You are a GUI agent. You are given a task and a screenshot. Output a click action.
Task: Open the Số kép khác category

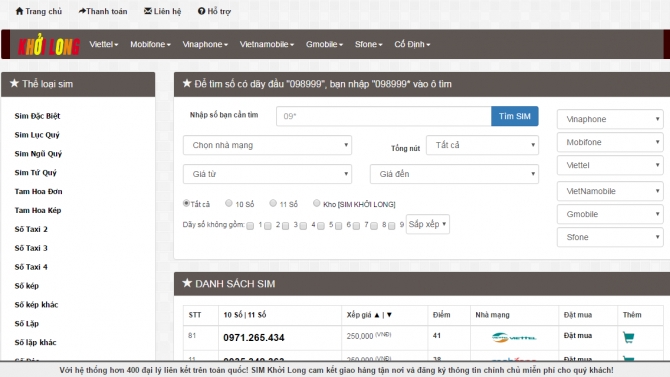point(36,305)
